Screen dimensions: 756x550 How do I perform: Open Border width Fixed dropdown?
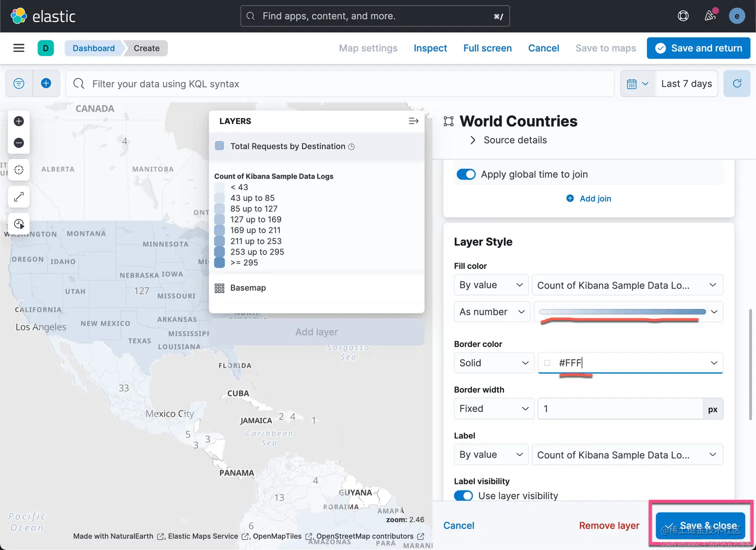(494, 409)
